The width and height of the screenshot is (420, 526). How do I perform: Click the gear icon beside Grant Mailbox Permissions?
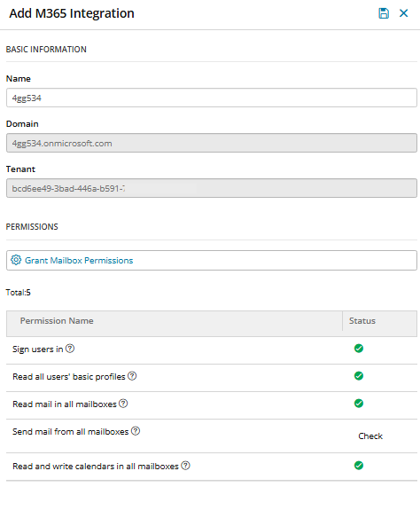pos(16,260)
